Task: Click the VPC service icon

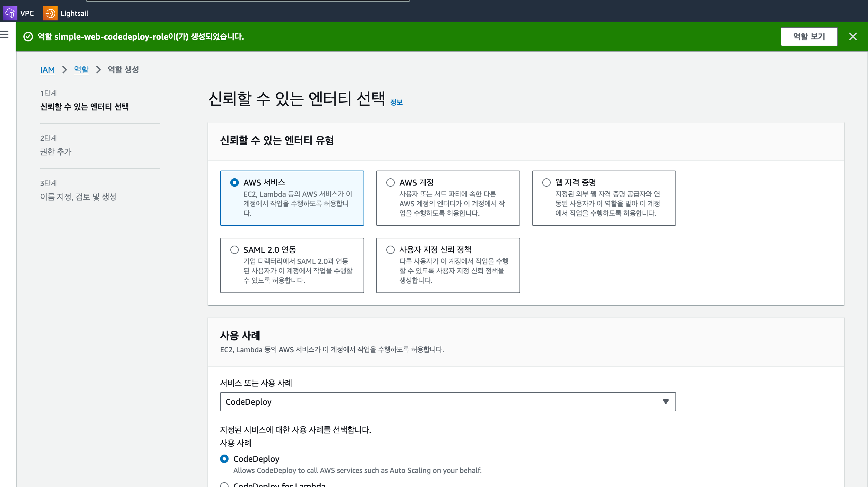Action: 10,14
